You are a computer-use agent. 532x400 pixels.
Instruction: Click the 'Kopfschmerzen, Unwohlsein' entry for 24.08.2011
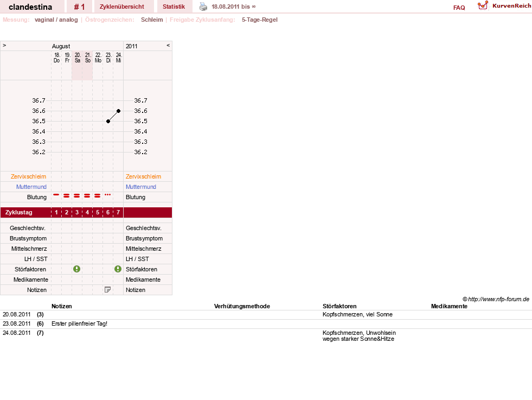coord(359,336)
